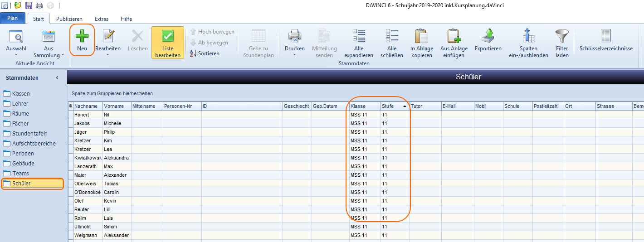The image size is (644, 242).
Task: Switch to the Hilfe tab
Action: point(127,19)
